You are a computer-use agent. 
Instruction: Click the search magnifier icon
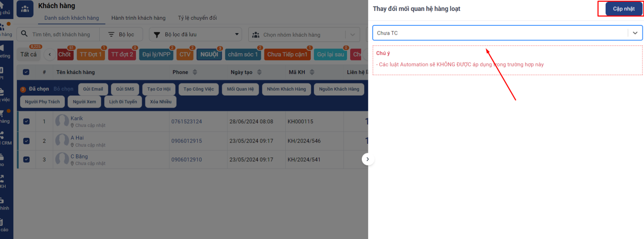[x=25, y=34]
